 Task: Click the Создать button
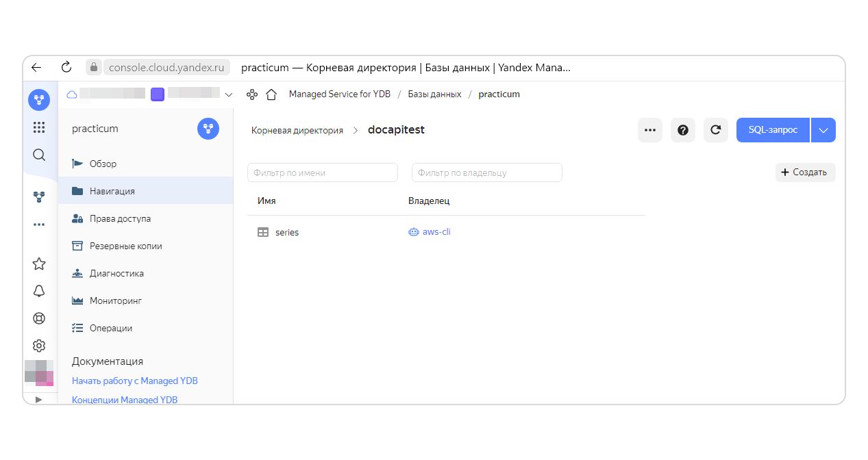pyautogui.click(x=806, y=172)
